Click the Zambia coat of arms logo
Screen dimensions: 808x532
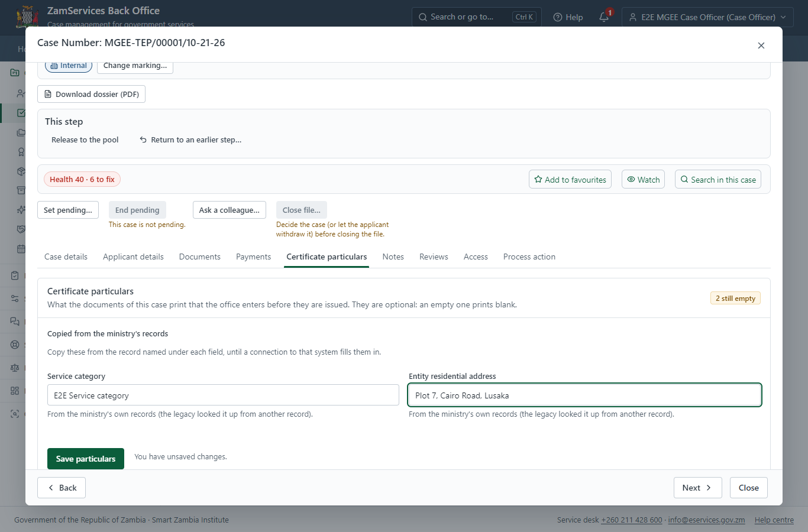[27, 17]
